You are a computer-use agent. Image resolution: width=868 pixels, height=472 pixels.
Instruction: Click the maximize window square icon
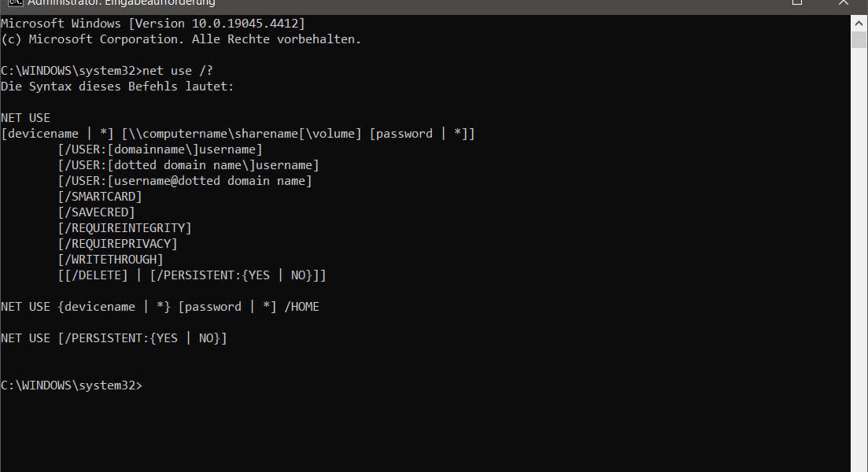[797, 2]
